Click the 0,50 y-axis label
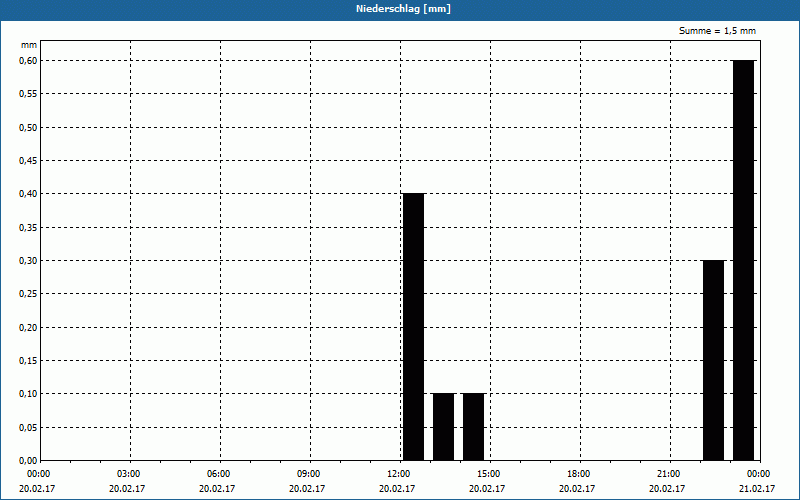This screenshot has width=800, height=500. (x=28, y=128)
